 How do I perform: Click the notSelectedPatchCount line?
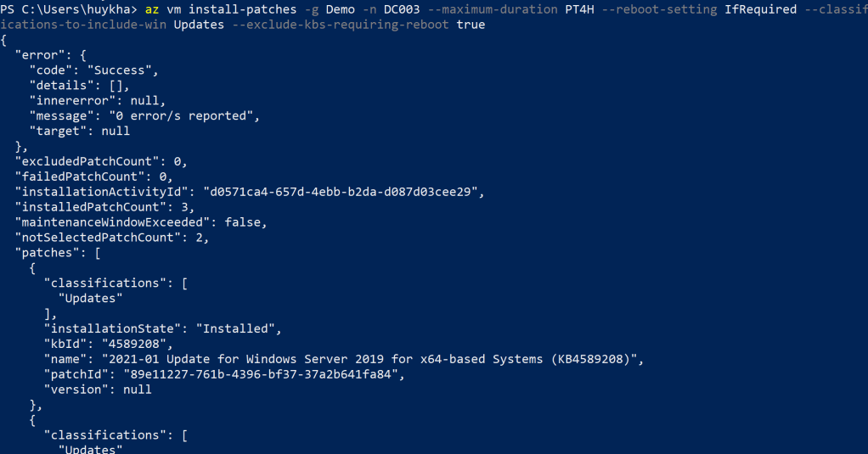[112, 238]
